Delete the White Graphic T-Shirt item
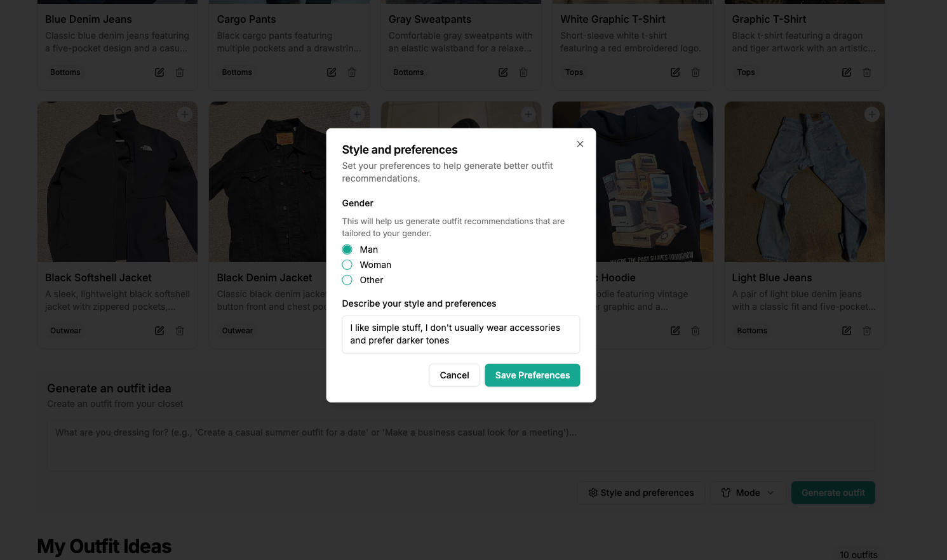The image size is (947, 560). click(x=695, y=72)
